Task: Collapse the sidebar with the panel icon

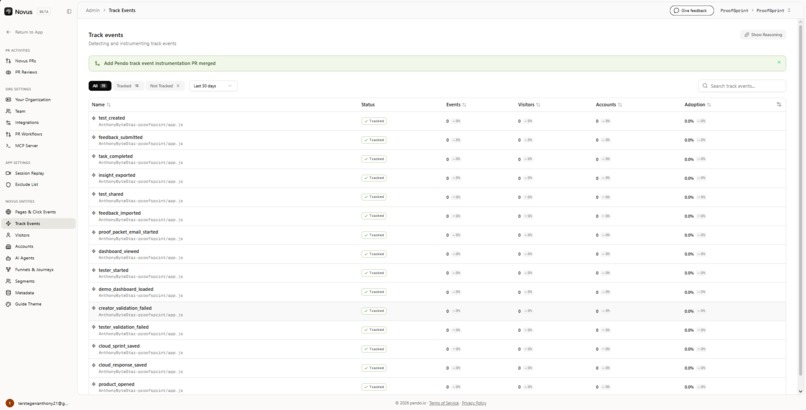Action: 69,11
